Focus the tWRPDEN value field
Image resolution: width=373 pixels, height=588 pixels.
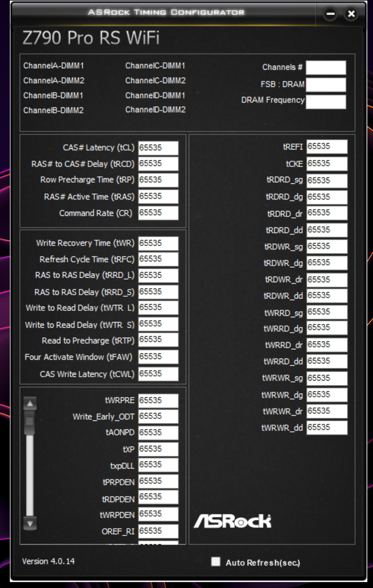coord(158,514)
